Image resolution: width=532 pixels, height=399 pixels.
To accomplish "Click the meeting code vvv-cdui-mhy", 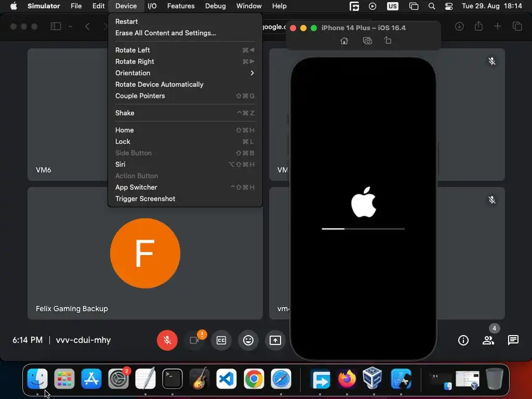I will click(x=83, y=340).
